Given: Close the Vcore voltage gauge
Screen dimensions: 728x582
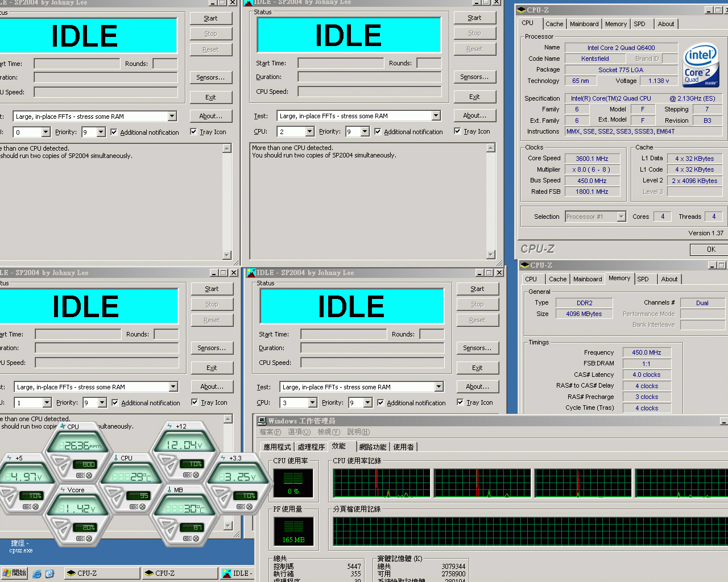Looking at the screenshot, I should [x=89, y=538].
